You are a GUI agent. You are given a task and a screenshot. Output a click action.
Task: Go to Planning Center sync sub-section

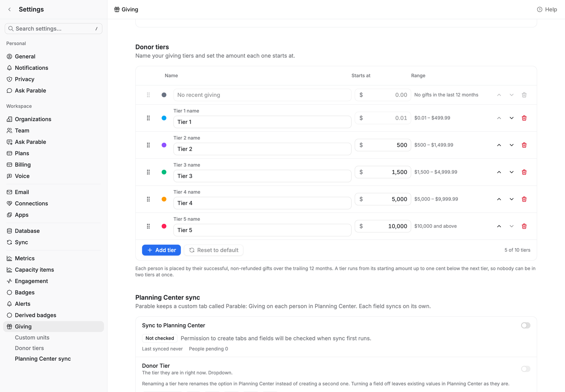coord(43,359)
